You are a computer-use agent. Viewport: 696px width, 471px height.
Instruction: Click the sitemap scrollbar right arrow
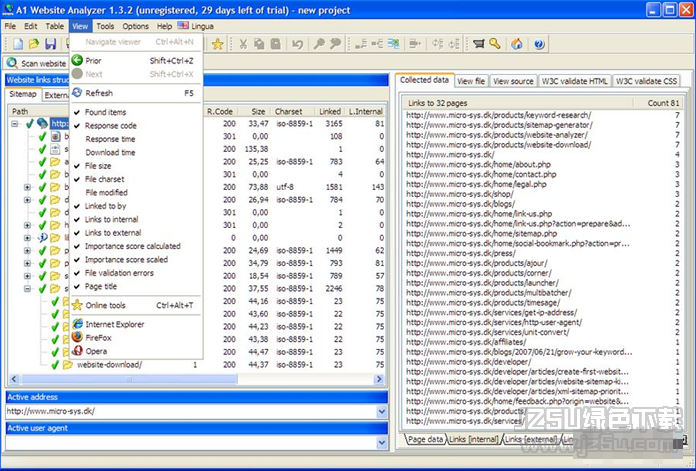click(379, 379)
